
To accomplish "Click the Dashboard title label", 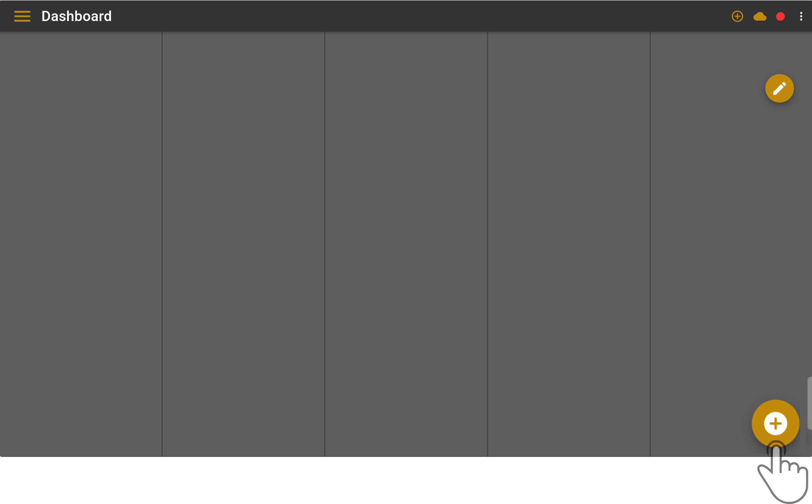I will tap(77, 16).
